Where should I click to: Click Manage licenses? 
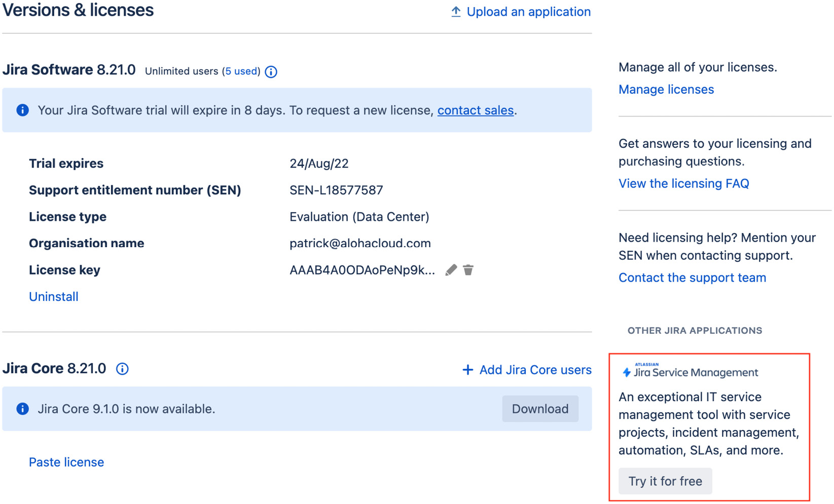(x=666, y=89)
